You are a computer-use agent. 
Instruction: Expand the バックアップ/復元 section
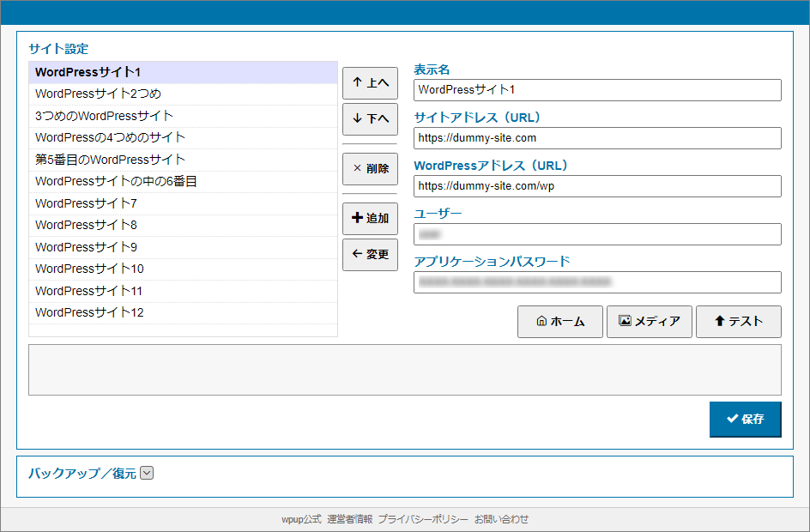pyautogui.click(x=147, y=473)
